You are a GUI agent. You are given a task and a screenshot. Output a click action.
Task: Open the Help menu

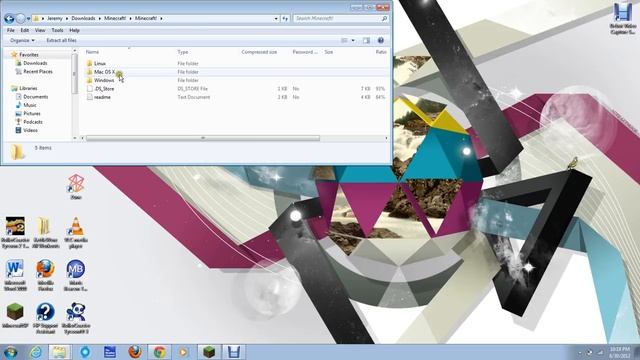tap(74, 30)
